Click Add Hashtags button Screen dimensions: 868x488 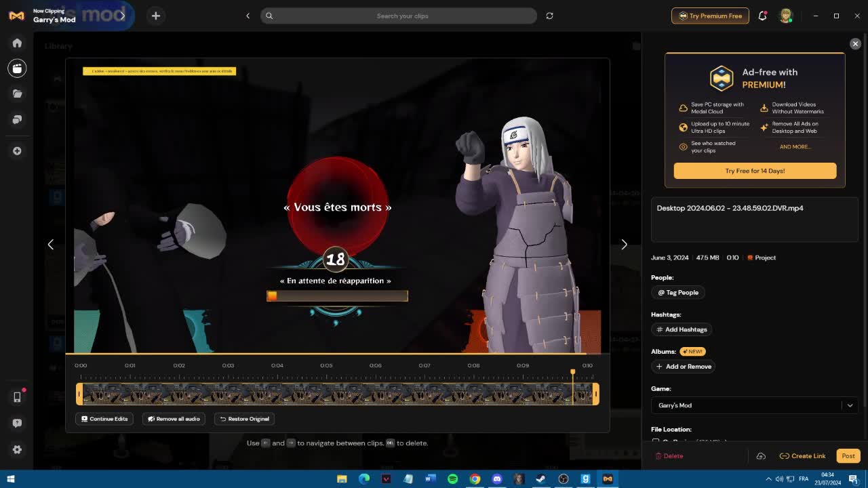coord(682,329)
